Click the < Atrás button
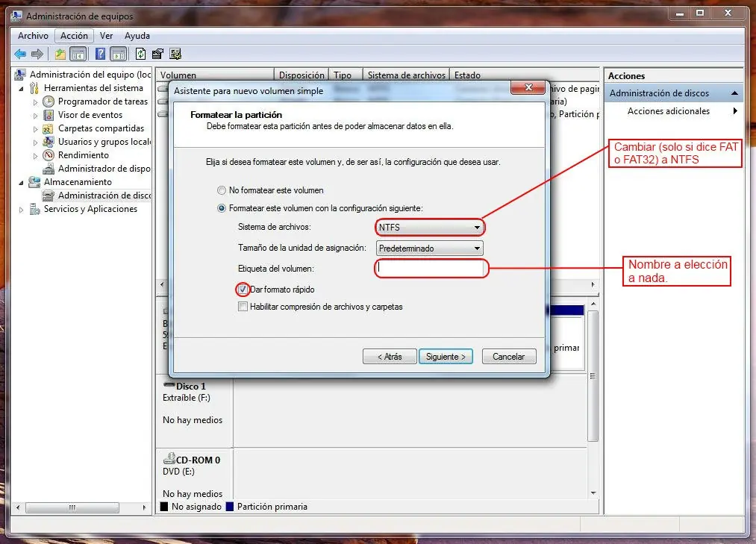 [x=390, y=357]
